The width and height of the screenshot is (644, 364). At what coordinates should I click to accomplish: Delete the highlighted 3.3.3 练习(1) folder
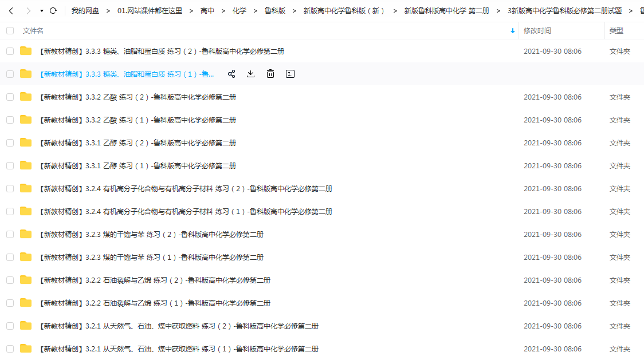click(270, 74)
